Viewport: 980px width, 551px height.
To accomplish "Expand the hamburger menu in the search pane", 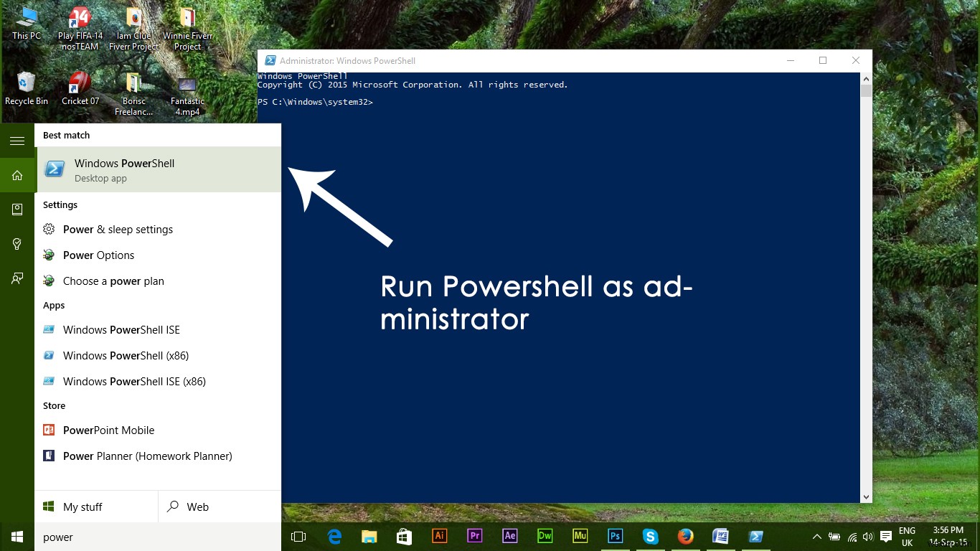I will click(x=17, y=141).
